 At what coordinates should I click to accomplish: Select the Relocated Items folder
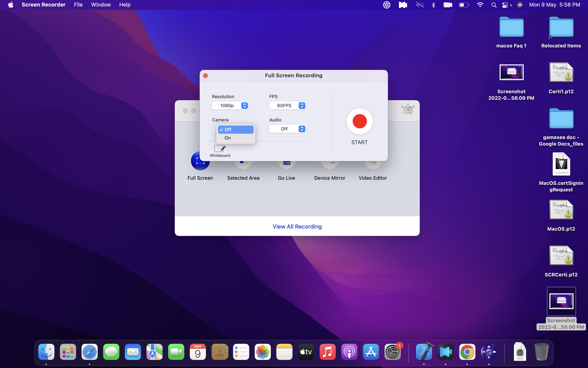[x=561, y=27]
